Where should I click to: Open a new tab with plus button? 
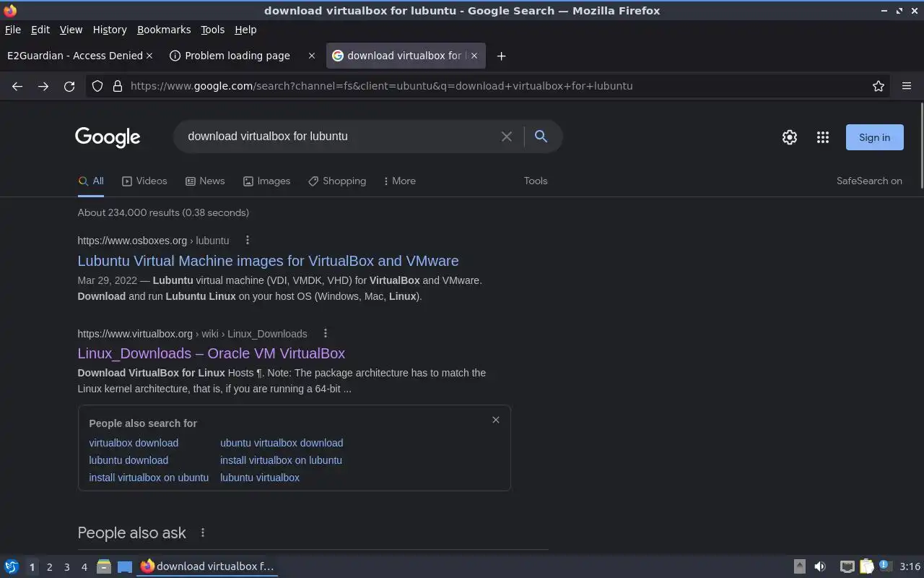click(501, 56)
